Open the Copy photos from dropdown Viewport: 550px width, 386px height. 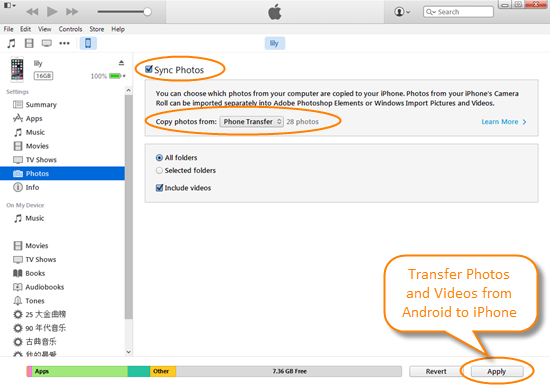click(x=251, y=121)
